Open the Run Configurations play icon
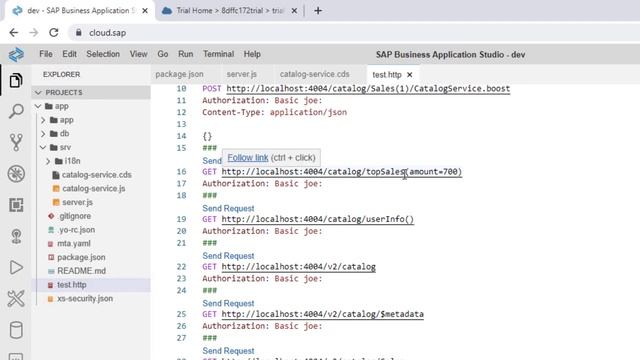640x360 pixels. point(16,267)
